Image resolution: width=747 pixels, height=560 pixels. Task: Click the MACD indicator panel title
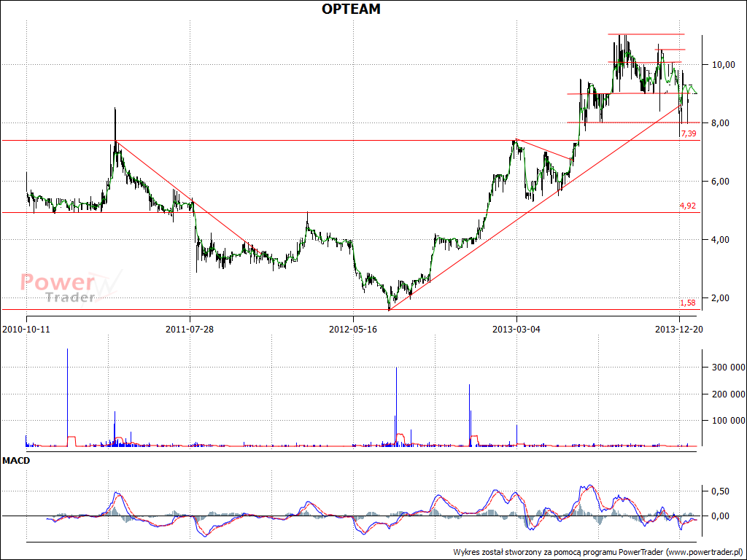click(x=16, y=461)
